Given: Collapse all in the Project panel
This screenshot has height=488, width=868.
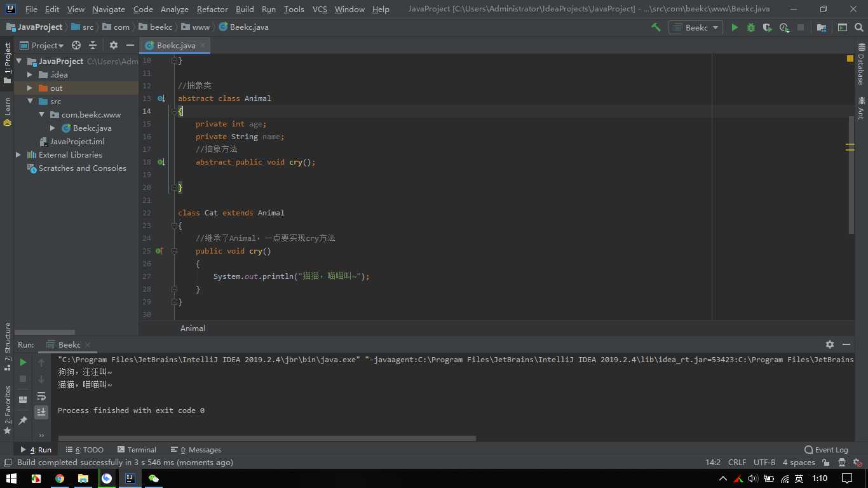Looking at the screenshot, I should [93, 45].
